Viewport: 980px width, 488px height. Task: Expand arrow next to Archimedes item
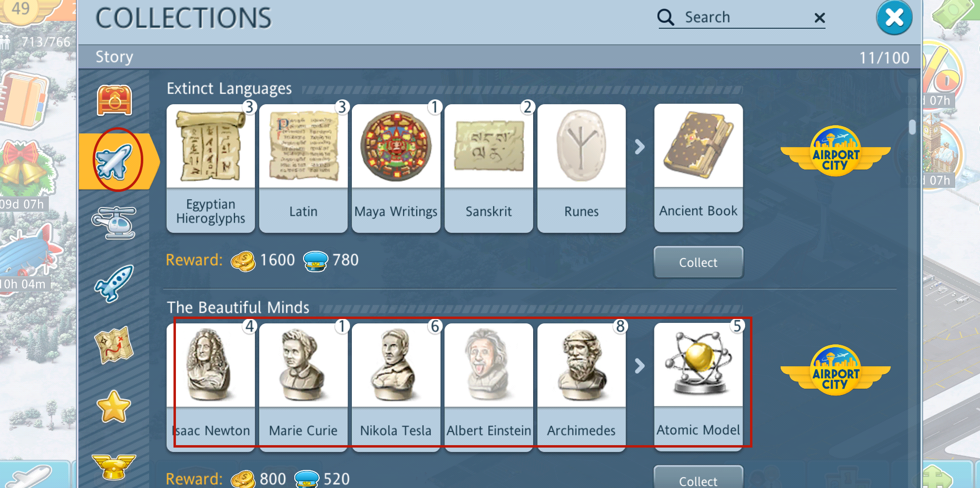(640, 366)
